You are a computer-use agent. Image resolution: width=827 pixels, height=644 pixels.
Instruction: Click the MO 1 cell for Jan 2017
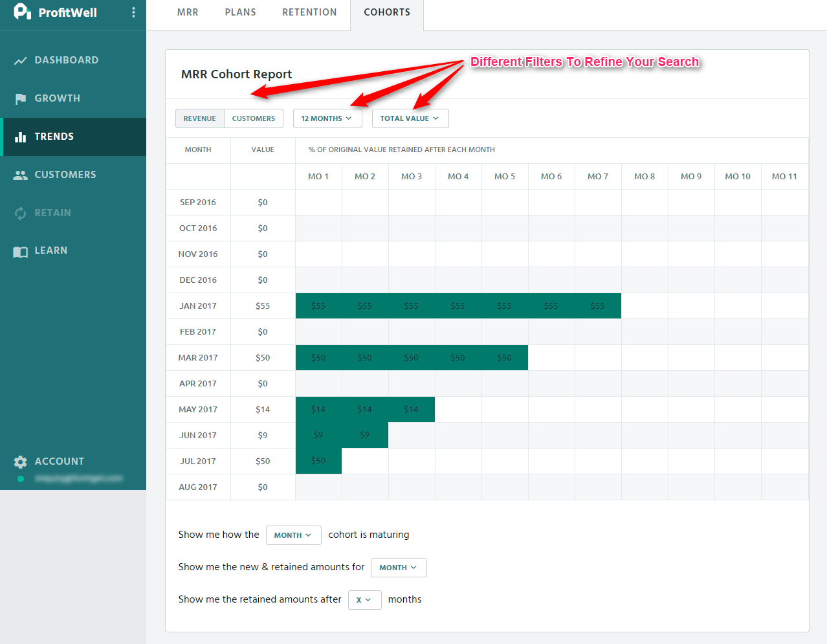pyautogui.click(x=318, y=305)
